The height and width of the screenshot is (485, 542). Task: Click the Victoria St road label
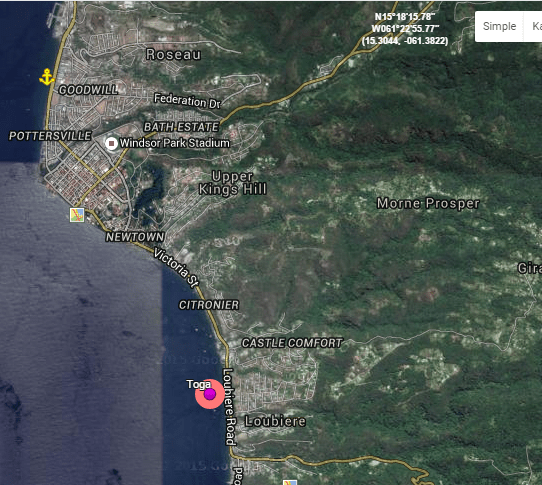tap(176, 267)
